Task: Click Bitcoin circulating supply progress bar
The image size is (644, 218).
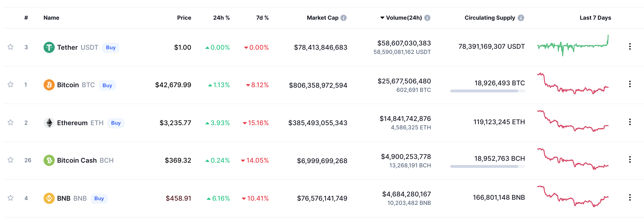Action: (x=487, y=91)
